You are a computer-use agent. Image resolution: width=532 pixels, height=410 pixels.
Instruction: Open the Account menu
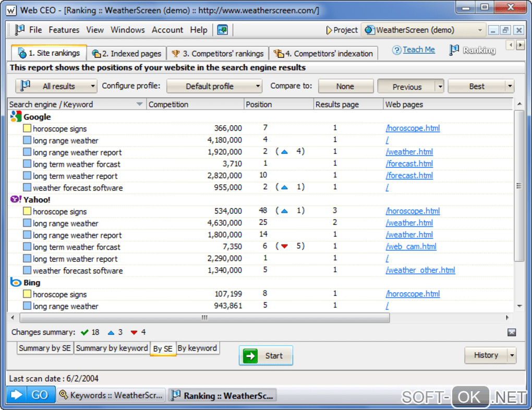[167, 30]
